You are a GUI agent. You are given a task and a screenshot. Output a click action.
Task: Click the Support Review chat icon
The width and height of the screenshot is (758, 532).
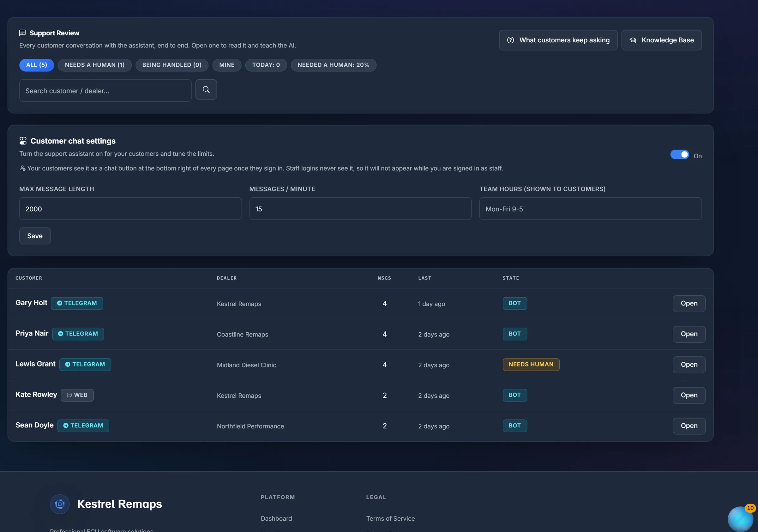coord(22,33)
